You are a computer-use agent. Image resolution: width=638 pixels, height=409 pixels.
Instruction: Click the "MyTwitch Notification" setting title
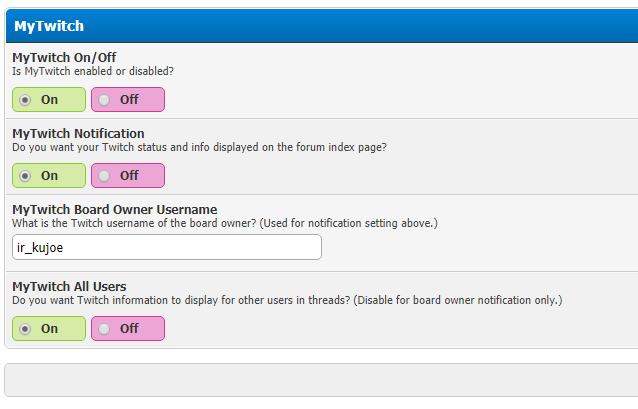click(78, 133)
